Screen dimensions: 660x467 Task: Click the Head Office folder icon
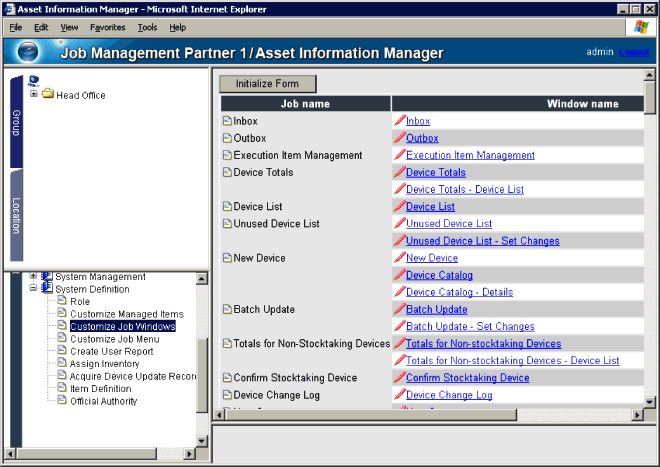pyautogui.click(x=47, y=95)
